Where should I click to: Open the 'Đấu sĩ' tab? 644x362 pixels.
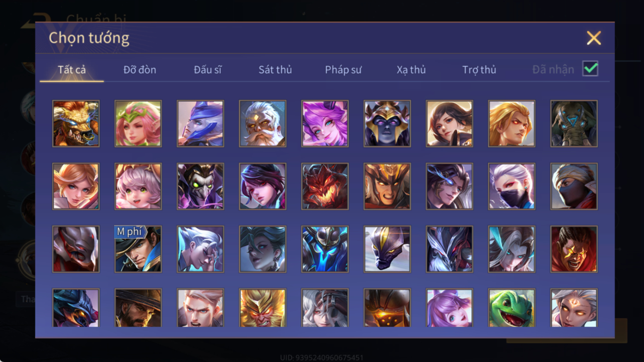(x=208, y=70)
